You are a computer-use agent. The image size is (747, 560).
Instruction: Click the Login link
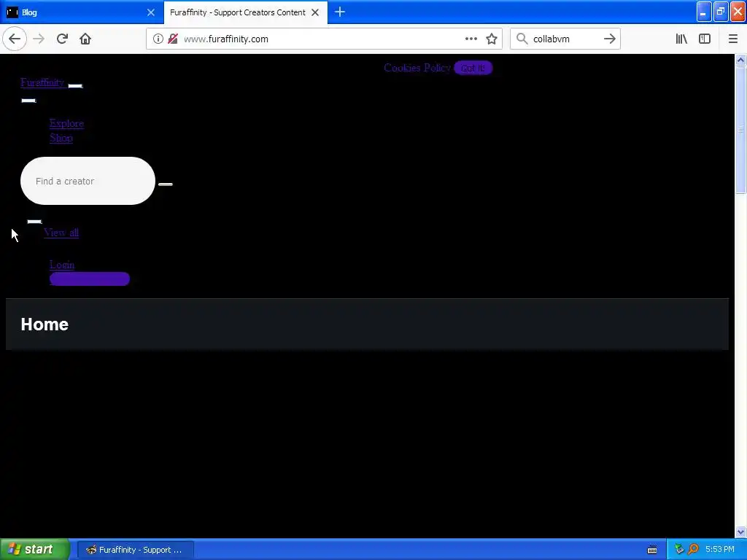(x=62, y=264)
